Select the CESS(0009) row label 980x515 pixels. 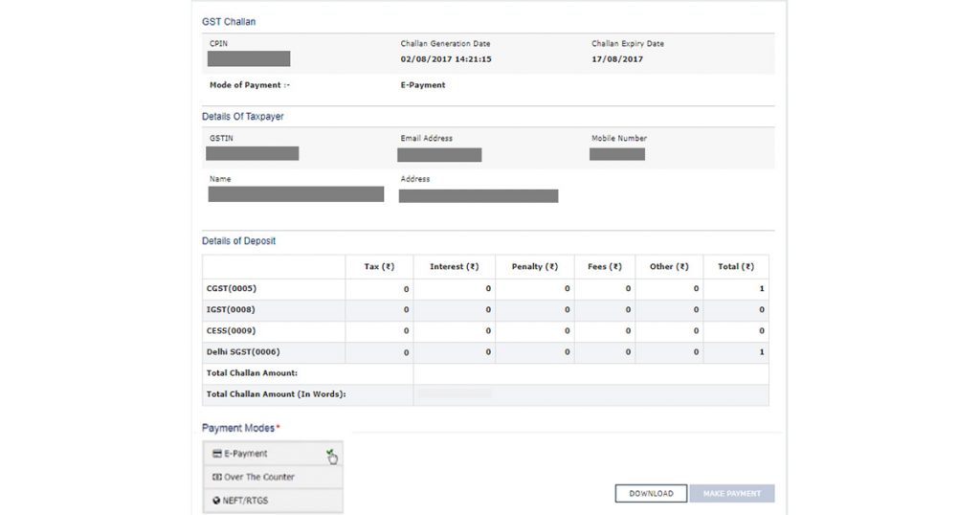pyautogui.click(x=231, y=330)
